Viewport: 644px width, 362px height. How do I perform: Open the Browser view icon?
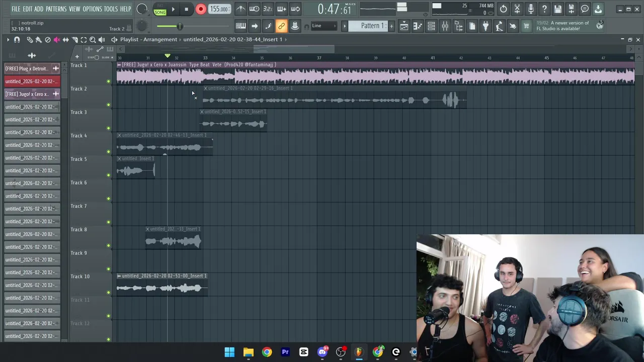click(x=458, y=26)
